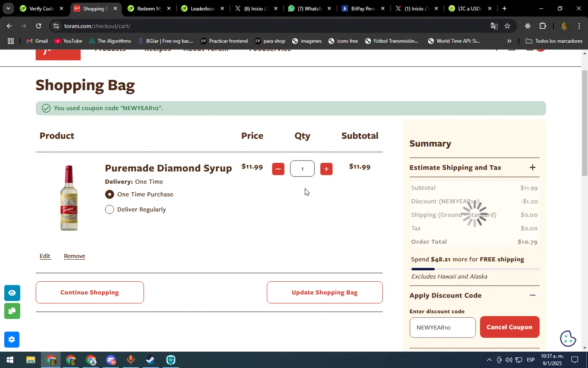The image size is (588, 368).
Task: Click the Edit link for the syrup
Action: click(45, 256)
